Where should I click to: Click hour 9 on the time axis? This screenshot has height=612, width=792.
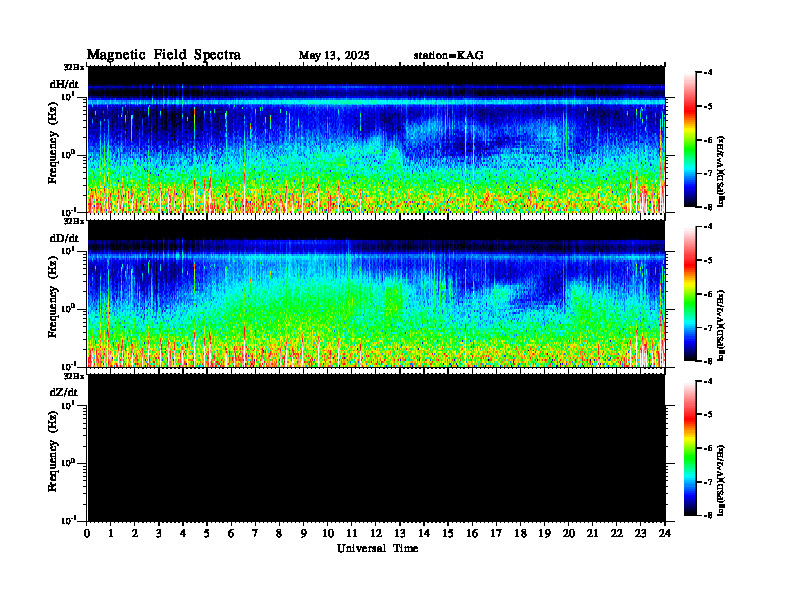[x=304, y=533]
